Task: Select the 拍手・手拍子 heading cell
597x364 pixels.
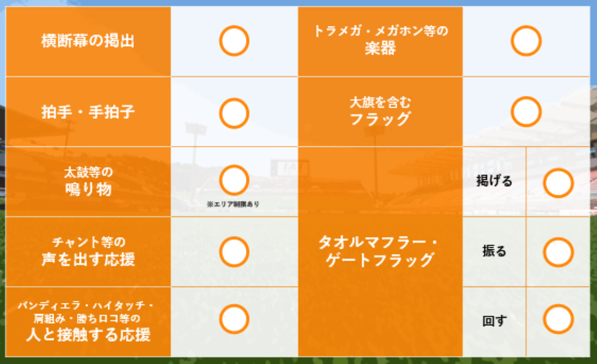Action: [88, 112]
